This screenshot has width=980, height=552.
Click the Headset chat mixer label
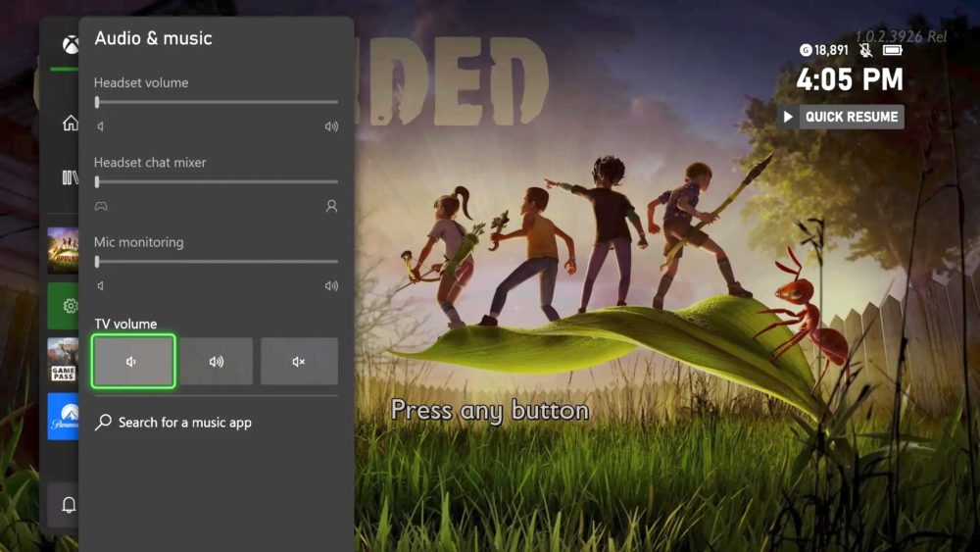click(x=150, y=163)
